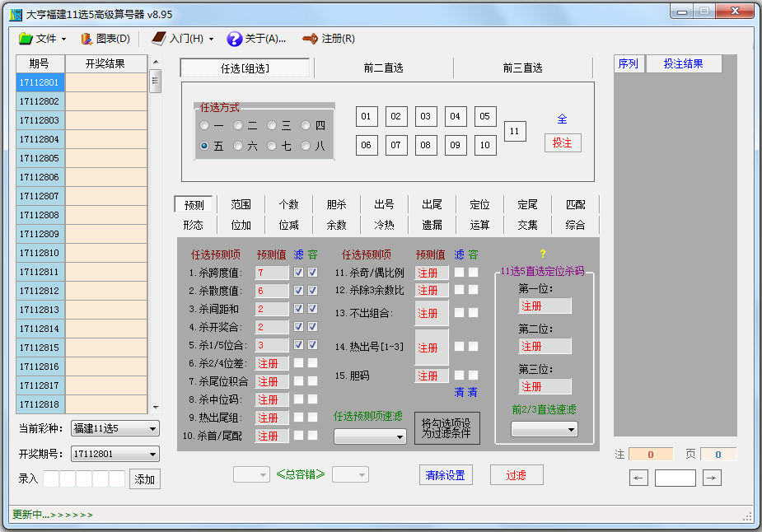Open the 遗漏 filter tab
Image resolution: width=762 pixels, height=532 pixels.
[x=432, y=225]
